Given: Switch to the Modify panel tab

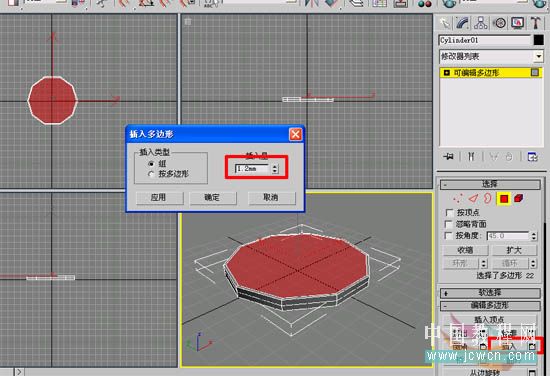Looking at the screenshot, I should 463,23.
